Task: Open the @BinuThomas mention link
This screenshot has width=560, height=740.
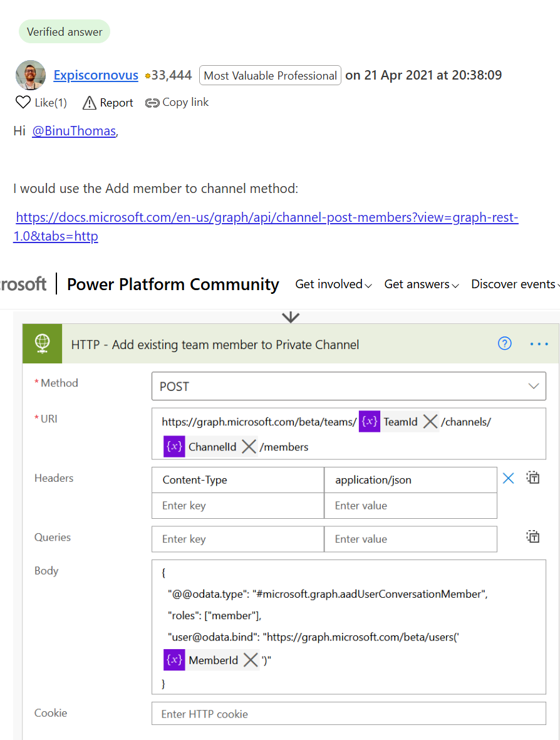Action: pos(74,131)
